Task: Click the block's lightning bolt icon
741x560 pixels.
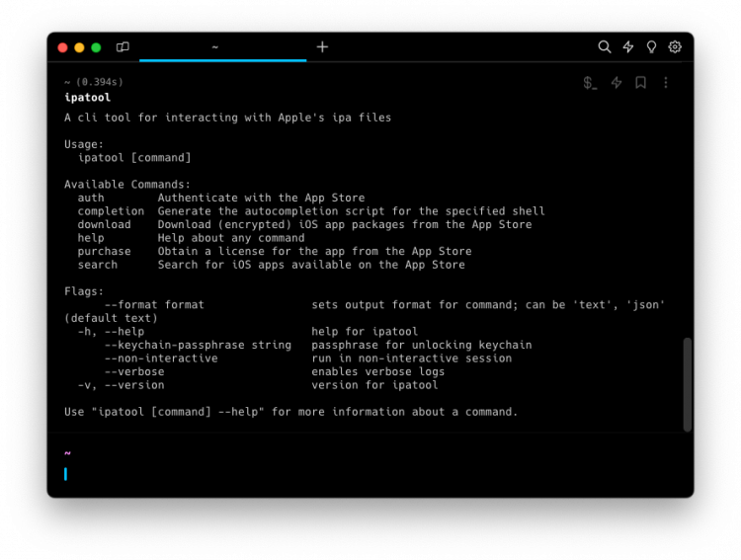Action: pos(617,83)
